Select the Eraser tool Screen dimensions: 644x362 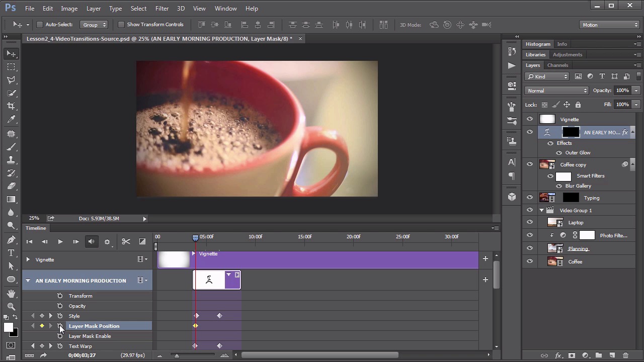coord(11,186)
